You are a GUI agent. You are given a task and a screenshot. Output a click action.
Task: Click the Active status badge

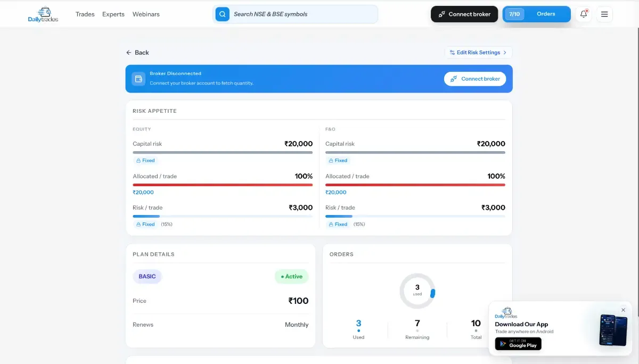[x=292, y=277]
